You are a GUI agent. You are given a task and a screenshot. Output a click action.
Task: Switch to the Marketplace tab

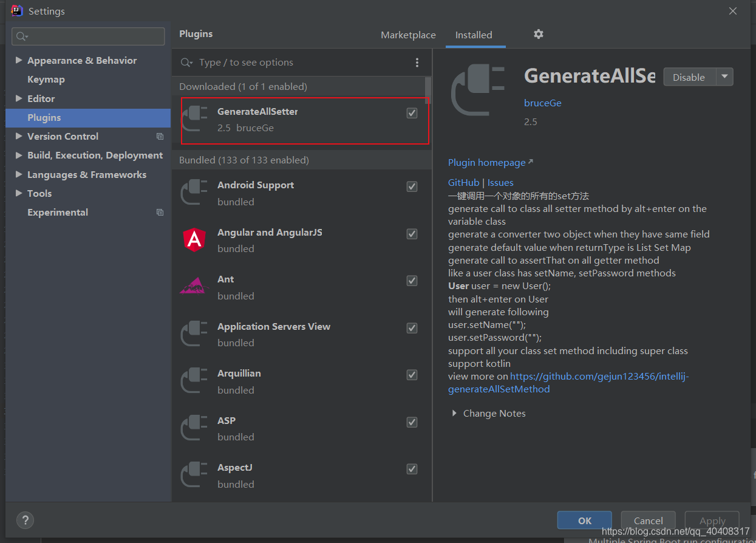408,35
